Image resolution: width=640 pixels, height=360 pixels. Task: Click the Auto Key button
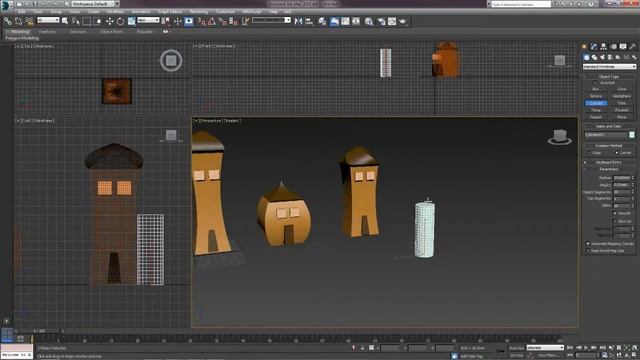pyautogui.click(x=517, y=348)
